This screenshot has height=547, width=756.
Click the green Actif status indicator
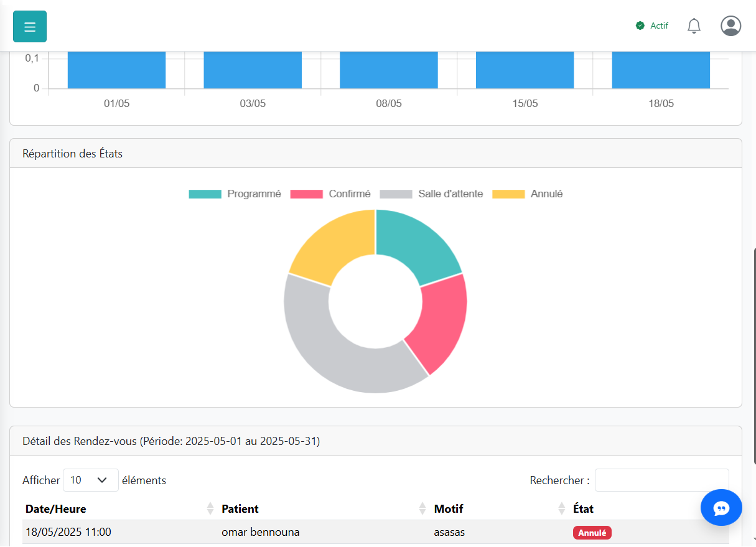[652, 26]
